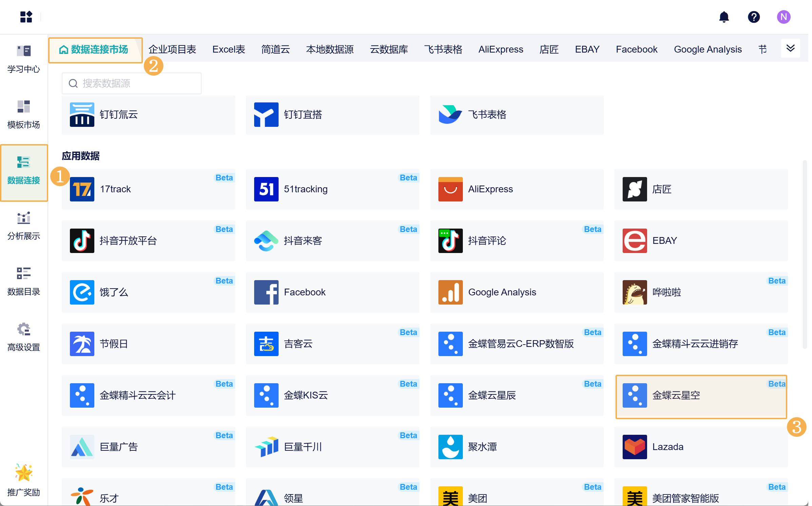Click the app grid logo icon
The width and height of the screenshot is (812, 506).
(x=26, y=17)
